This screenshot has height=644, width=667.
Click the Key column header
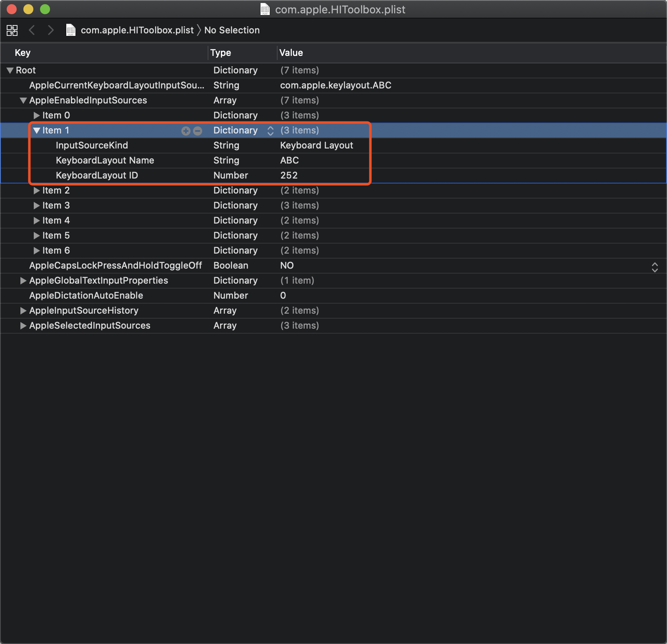tap(23, 53)
